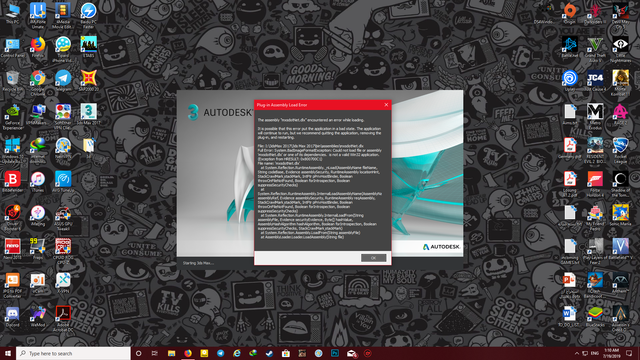Open the My Friend Pedro desktop shortcut
The image size is (640, 360).
coord(595,218)
